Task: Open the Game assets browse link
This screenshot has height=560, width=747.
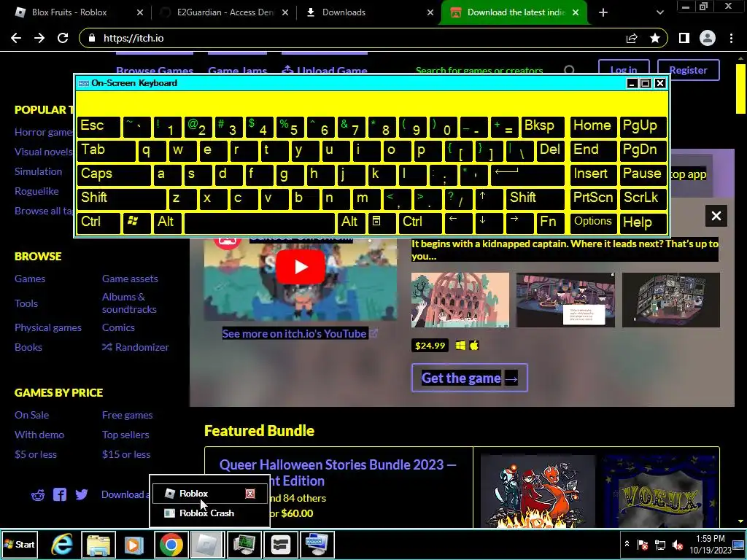Action: pos(130,279)
